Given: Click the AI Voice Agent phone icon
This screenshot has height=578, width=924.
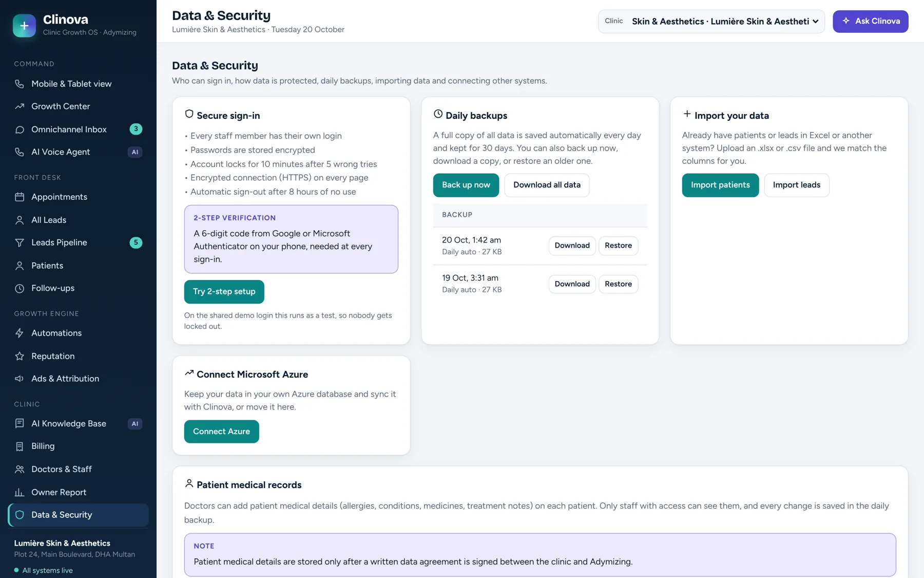Looking at the screenshot, I should 20,152.
